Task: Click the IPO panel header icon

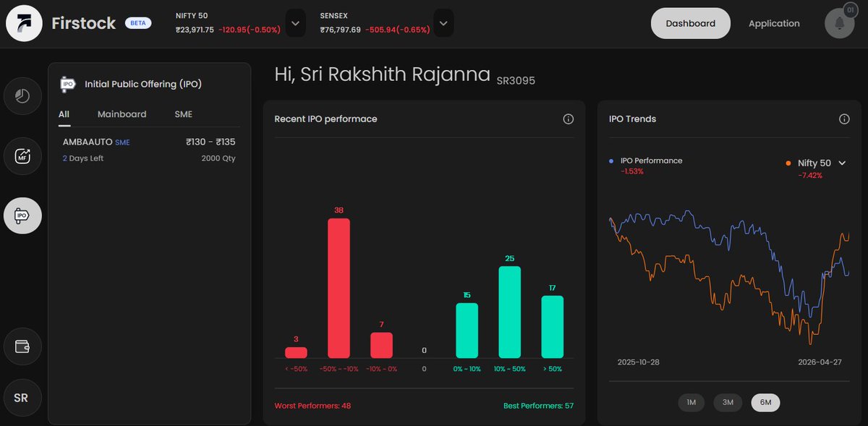Action: (68, 84)
